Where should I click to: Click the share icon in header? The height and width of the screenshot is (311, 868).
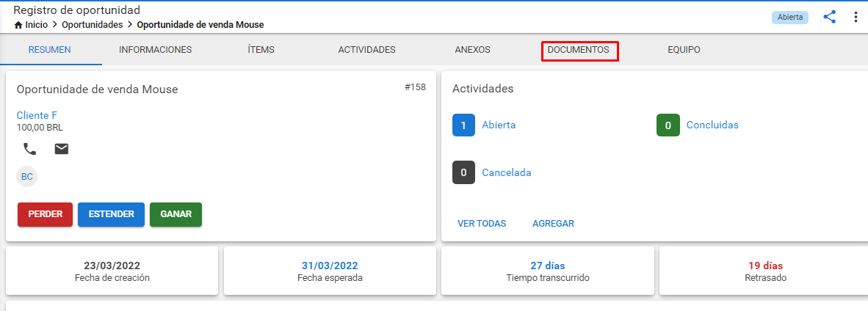pyautogui.click(x=829, y=17)
